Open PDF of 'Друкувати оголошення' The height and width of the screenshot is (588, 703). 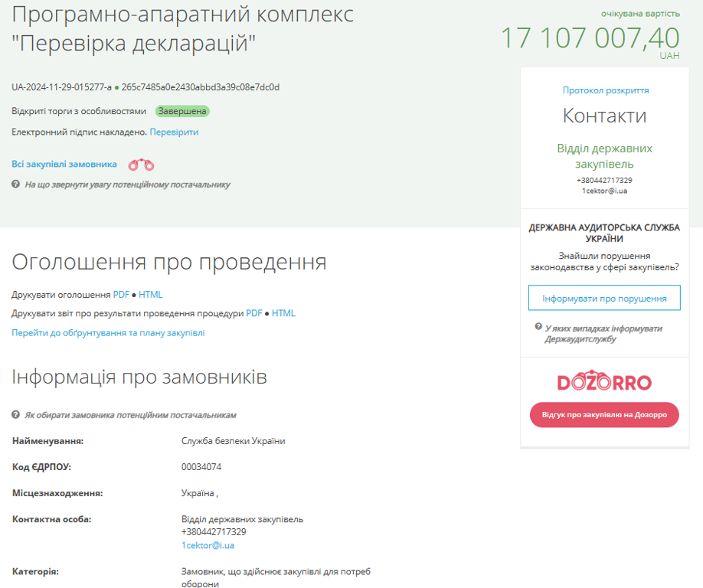121,295
